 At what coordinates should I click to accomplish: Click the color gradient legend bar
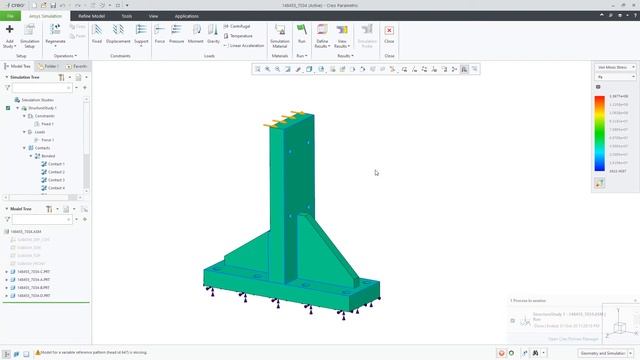tap(599, 133)
